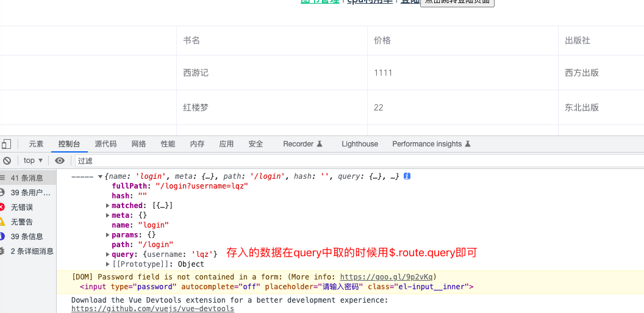Click the path: "/login" property line
Image resolution: width=644 pixels, height=313 pixels.
coord(143,245)
